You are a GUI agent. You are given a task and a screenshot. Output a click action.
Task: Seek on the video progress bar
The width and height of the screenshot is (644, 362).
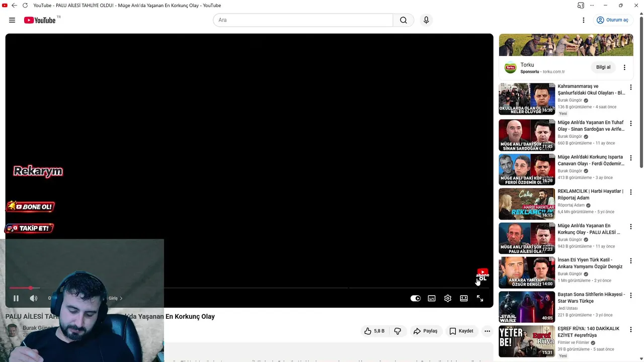249,288
